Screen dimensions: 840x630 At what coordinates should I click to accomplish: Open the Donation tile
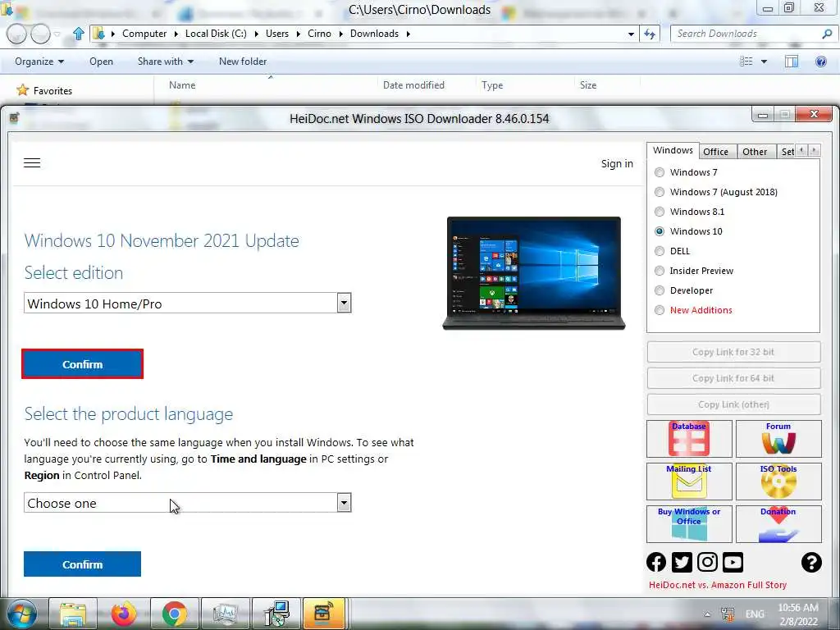pyautogui.click(x=778, y=524)
